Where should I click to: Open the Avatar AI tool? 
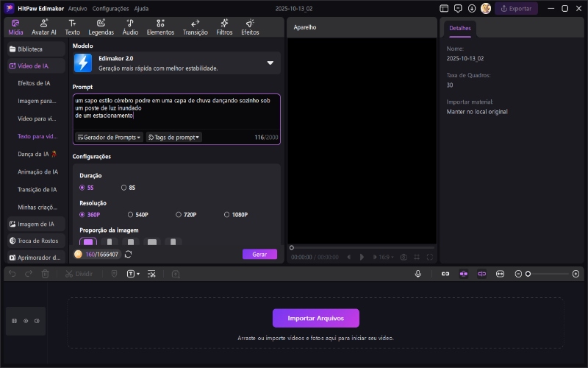click(x=44, y=27)
